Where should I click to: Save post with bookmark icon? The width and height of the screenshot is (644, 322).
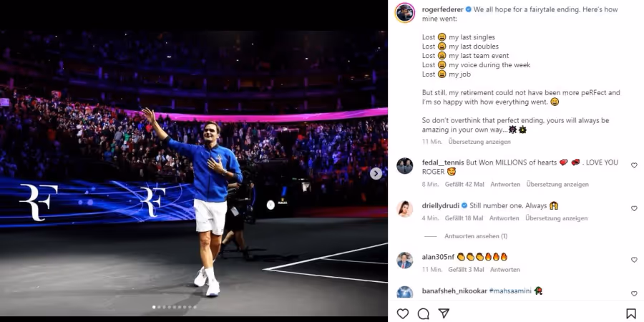[x=631, y=314]
